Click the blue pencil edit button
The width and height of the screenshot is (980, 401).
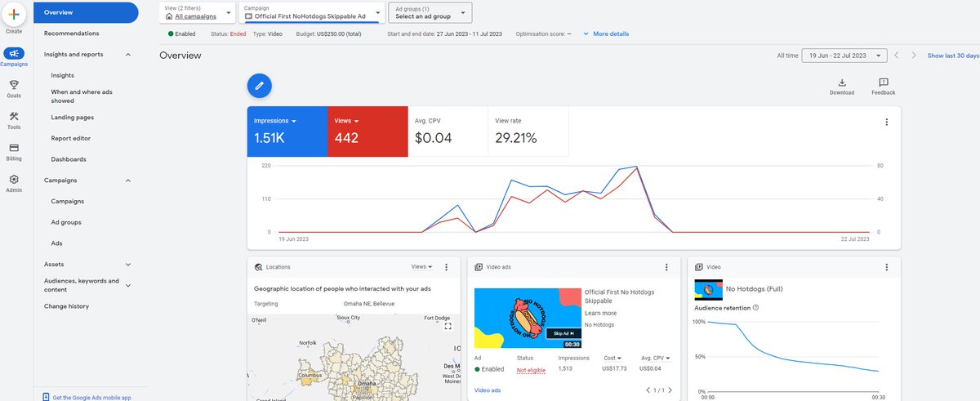click(259, 85)
